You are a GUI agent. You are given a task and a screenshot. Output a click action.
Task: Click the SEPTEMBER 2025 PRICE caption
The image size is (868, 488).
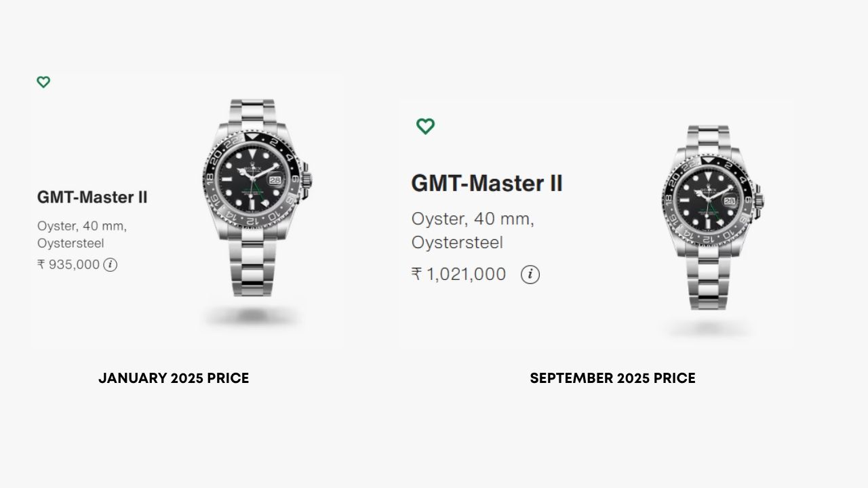612,378
